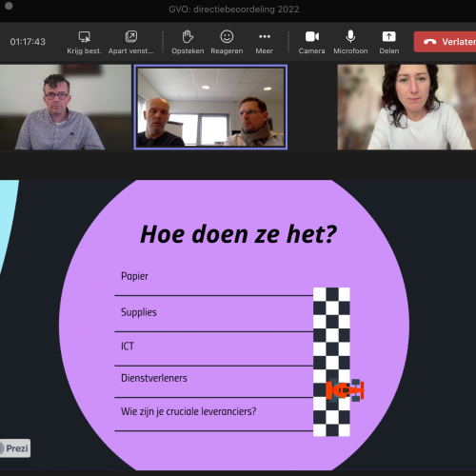The width and height of the screenshot is (476, 476).
Task: Click the Supplies row on the slide
Action: tap(213, 314)
